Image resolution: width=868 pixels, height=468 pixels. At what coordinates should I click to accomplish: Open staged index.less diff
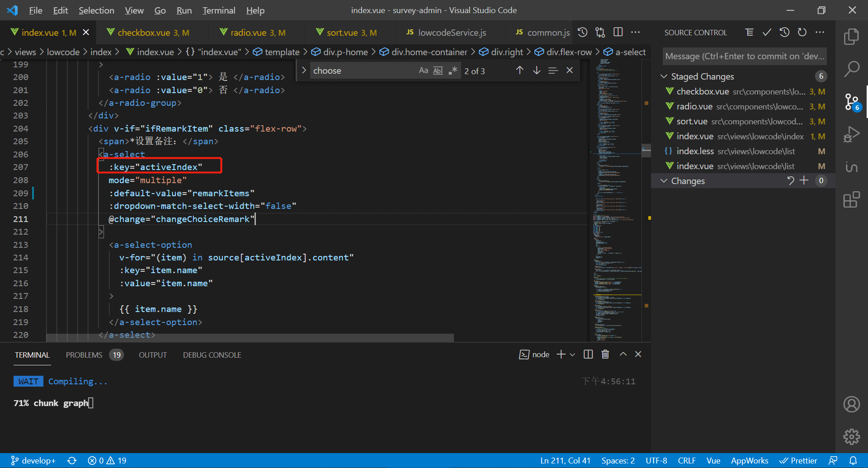(743, 151)
